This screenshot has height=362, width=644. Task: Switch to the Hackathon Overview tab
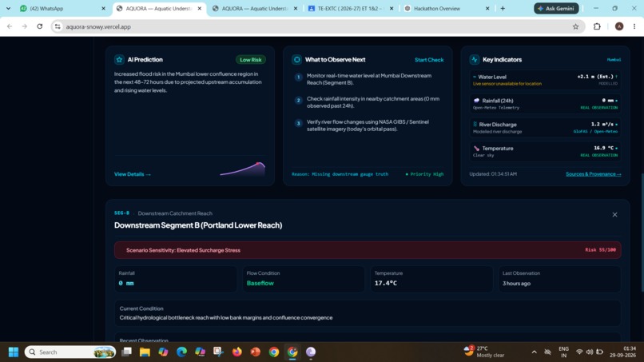[x=447, y=8]
